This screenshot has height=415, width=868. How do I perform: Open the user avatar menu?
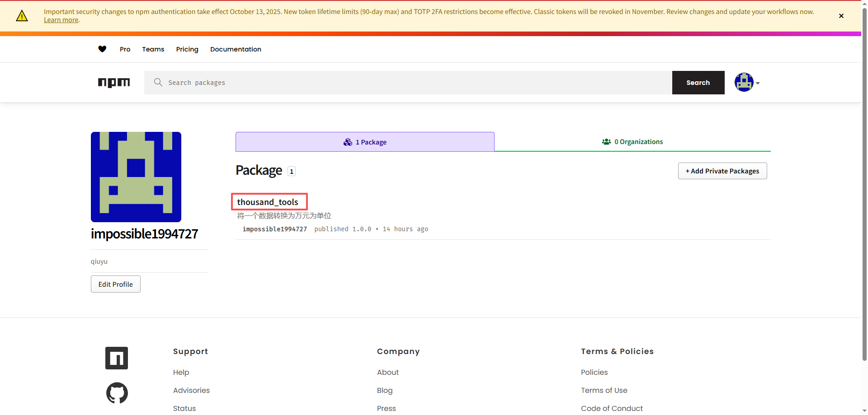pos(747,83)
